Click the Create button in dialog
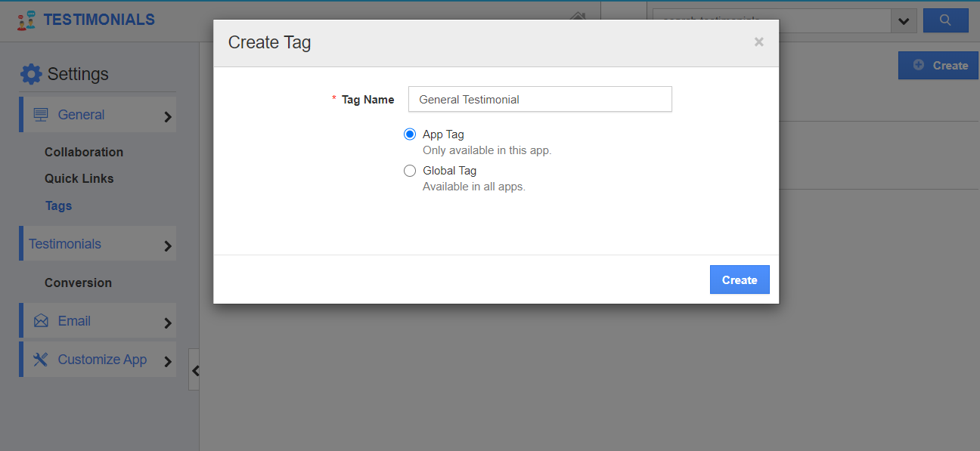Screen dimensions: 980x451 pyautogui.click(x=740, y=280)
